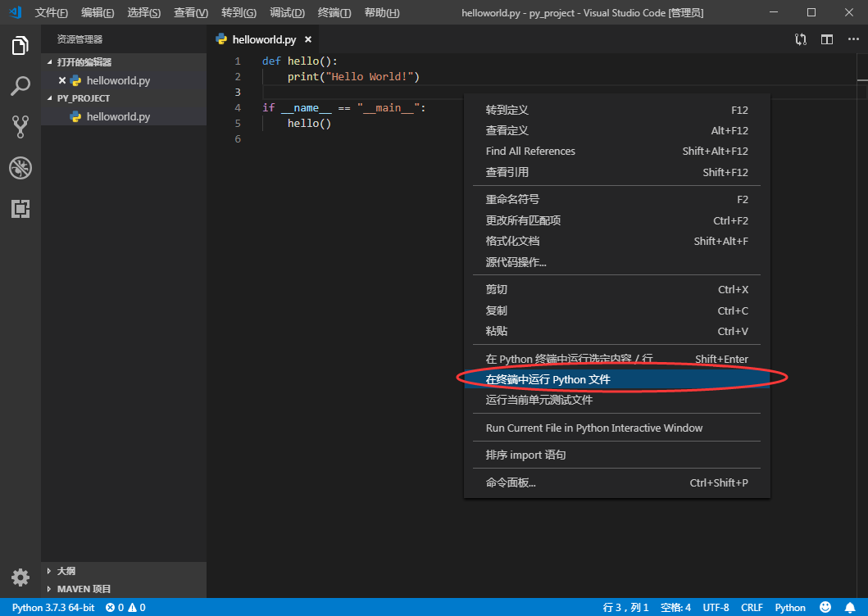
Task: Click Python 3.7.3 64-bit interpreter selector
Action: point(53,607)
